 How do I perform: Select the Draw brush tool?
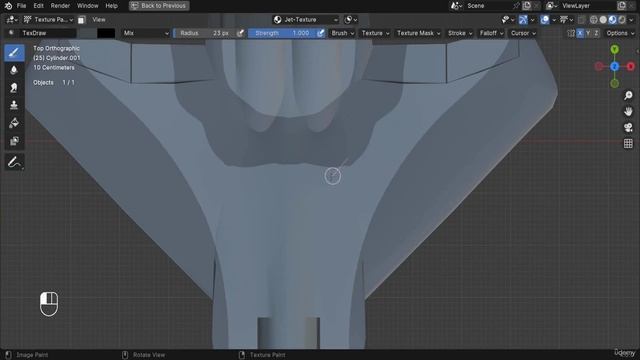click(x=14, y=53)
